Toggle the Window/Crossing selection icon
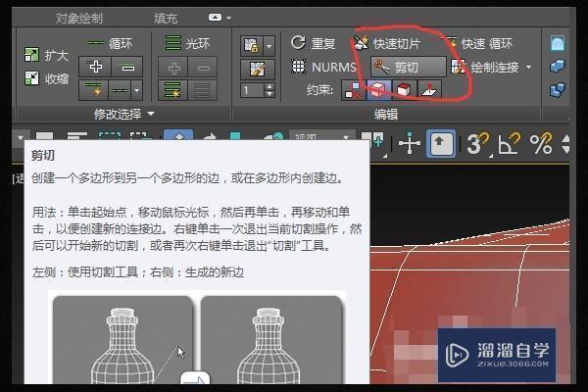This screenshot has width=588, height=392. (x=140, y=137)
